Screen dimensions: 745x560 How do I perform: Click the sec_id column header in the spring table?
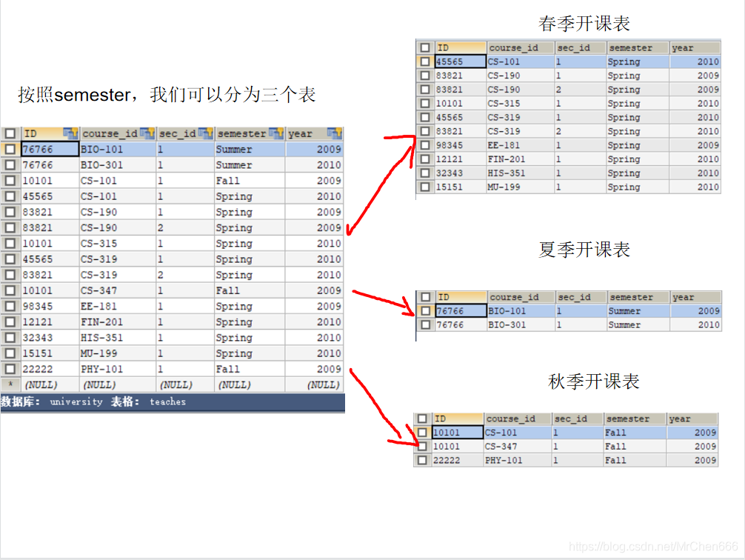point(581,47)
